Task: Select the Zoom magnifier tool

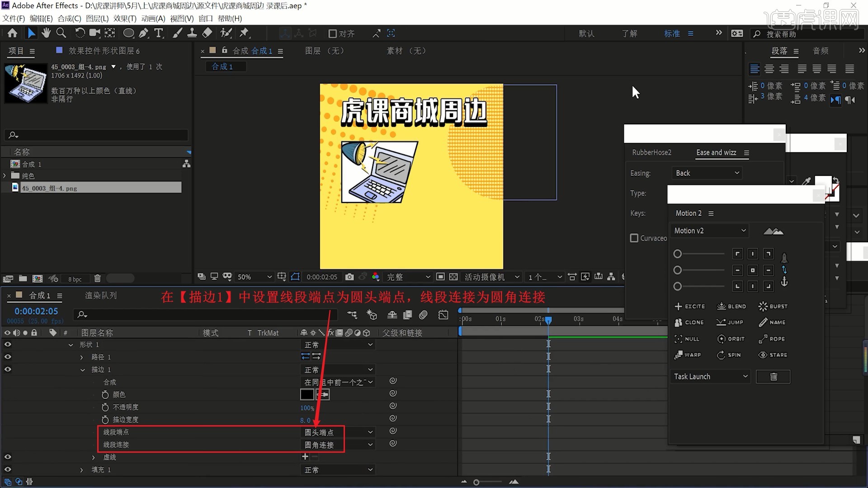Action: (x=61, y=33)
